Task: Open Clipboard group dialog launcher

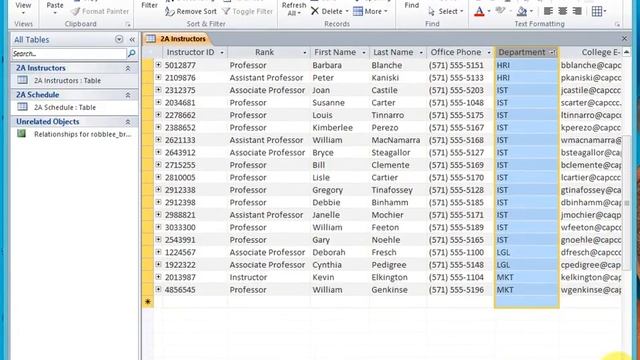Action: [x=128, y=24]
